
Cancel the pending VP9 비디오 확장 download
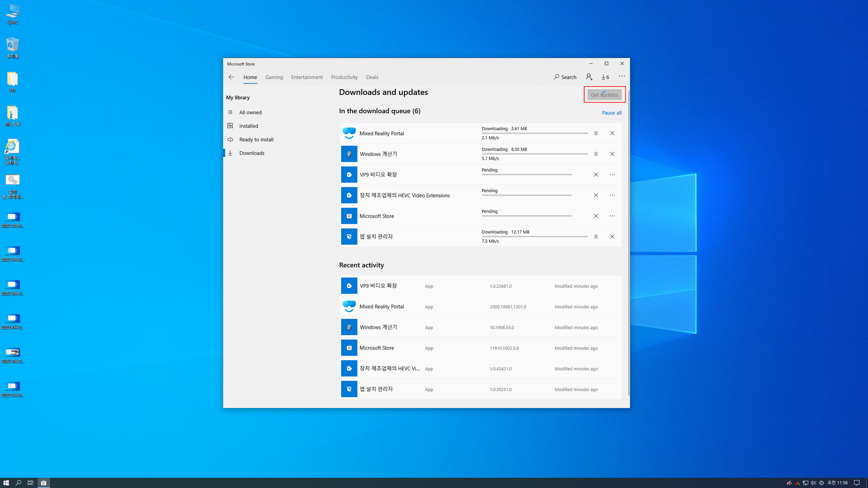click(596, 175)
